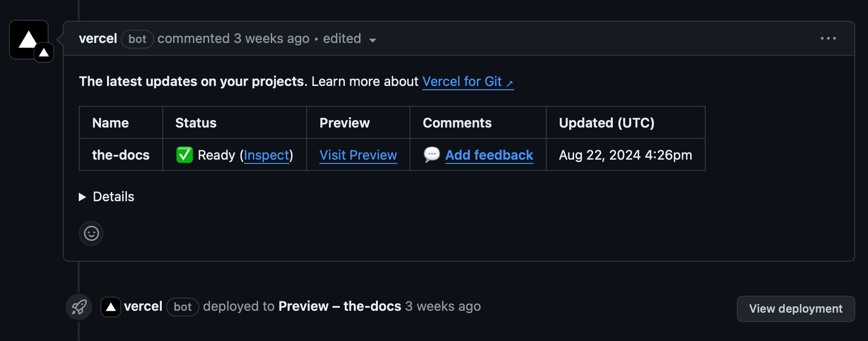Open the edited history dropdown
Image resolution: width=868 pixels, height=341 pixels.
coord(372,40)
